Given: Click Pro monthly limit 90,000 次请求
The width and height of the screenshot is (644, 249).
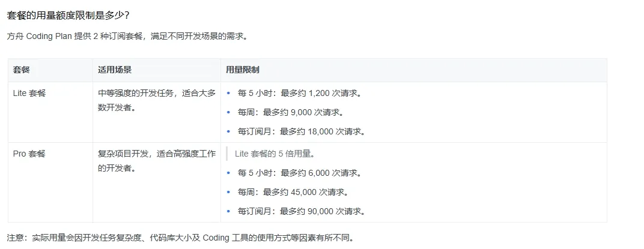Looking at the screenshot, I should pos(302,212).
